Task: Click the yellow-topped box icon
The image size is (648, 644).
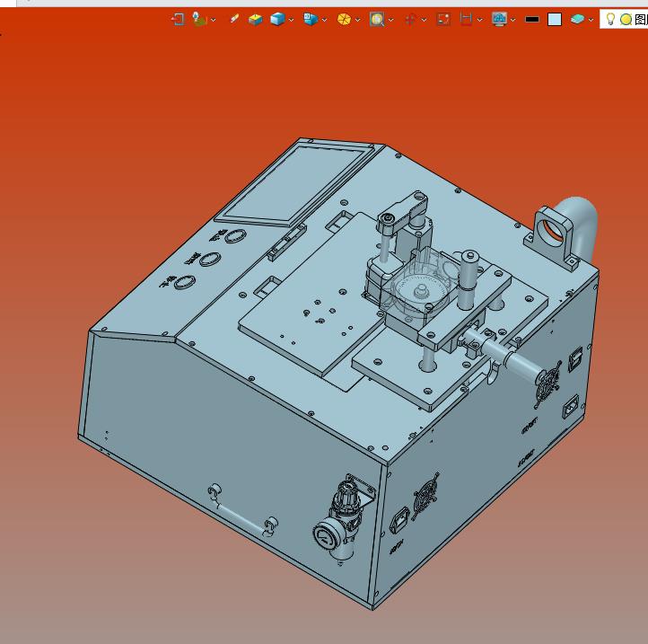Action: tap(256, 19)
